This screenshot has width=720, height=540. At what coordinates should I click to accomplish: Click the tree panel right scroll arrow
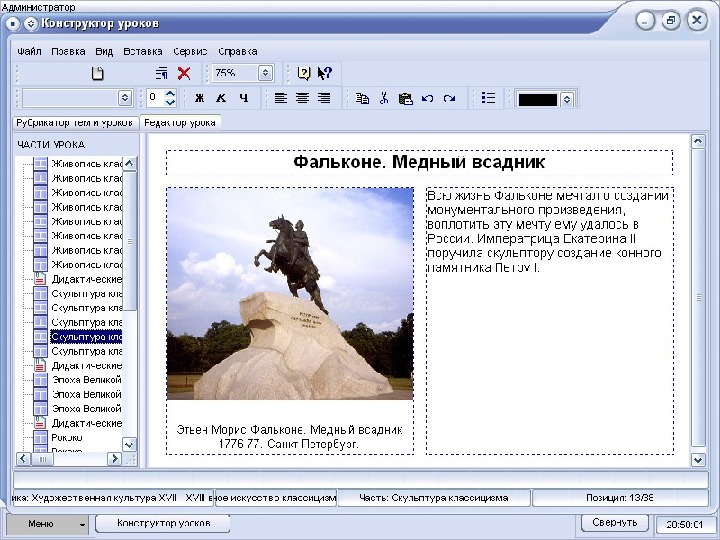[114, 458]
